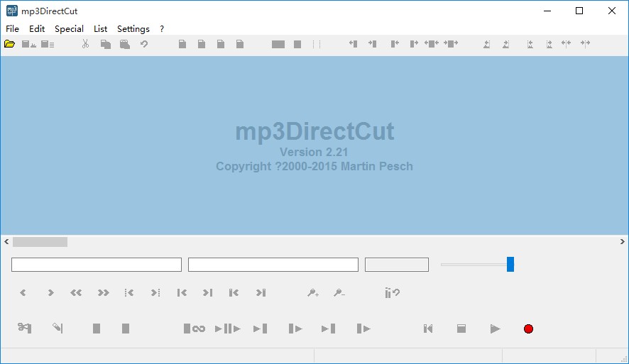The image size is (629, 364).
Task: Click the large play triangle button
Action: 495,329
